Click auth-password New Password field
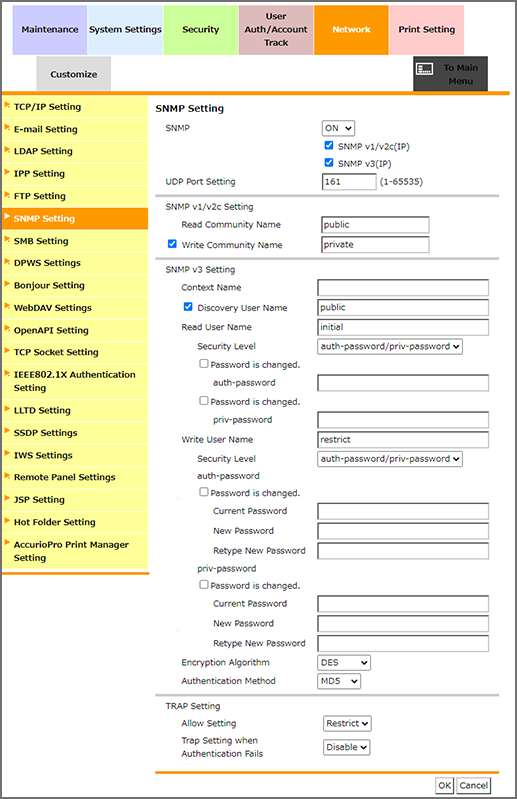 point(403,531)
